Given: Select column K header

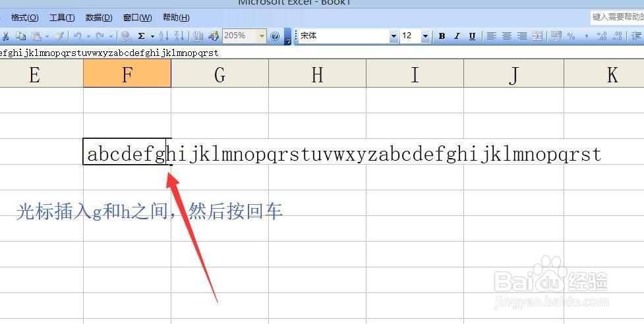Looking at the screenshot, I should [604, 73].
